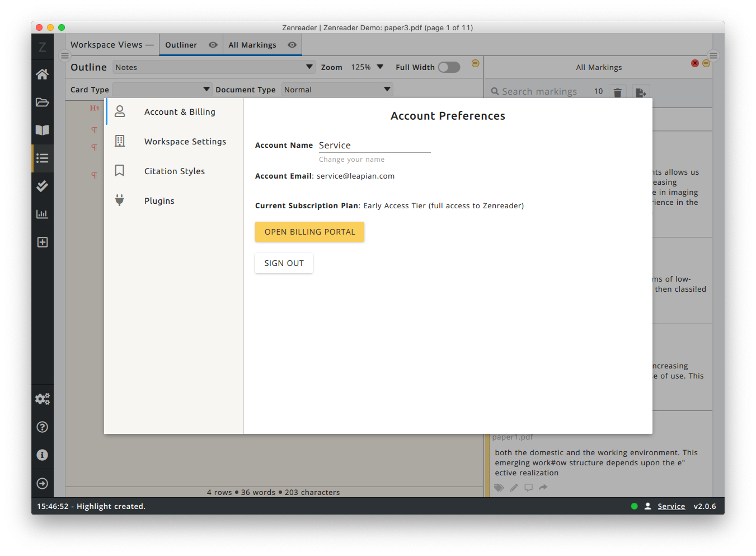Click the pencil edit icon on marking

coord(514,488)
